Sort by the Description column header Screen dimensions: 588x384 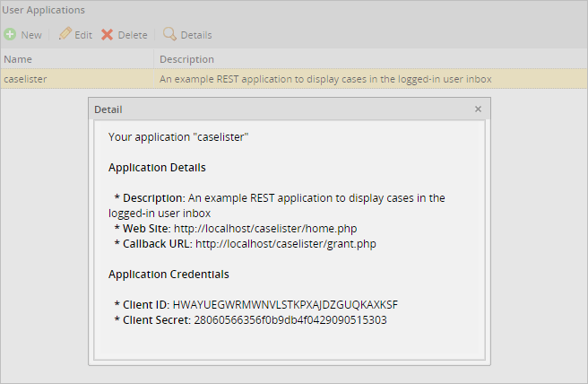click(186, 59)
